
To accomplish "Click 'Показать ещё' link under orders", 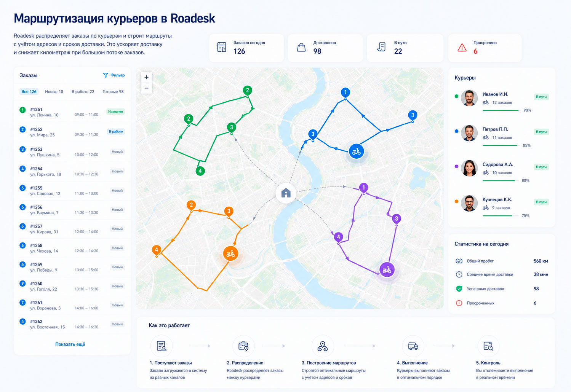I will coord(70,344).
